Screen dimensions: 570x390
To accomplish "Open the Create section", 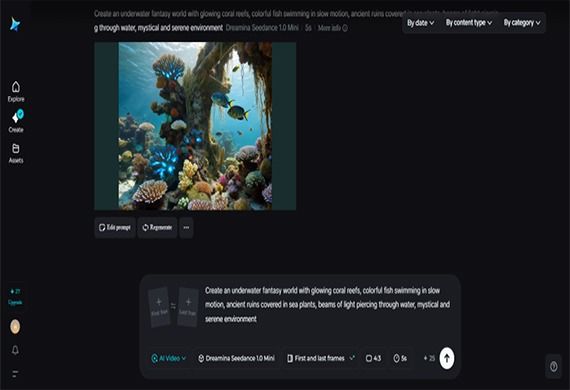I will [x=16, y=122].
